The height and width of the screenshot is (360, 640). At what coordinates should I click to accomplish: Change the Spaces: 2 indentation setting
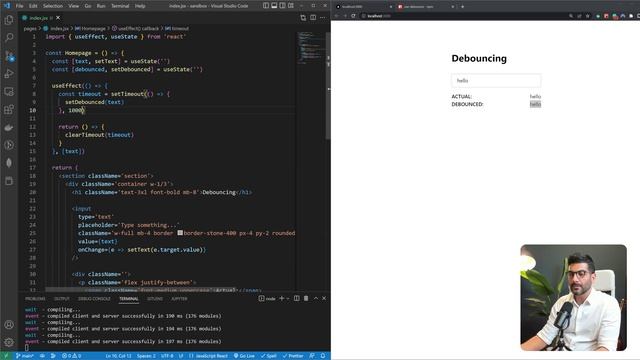point(146,356)
